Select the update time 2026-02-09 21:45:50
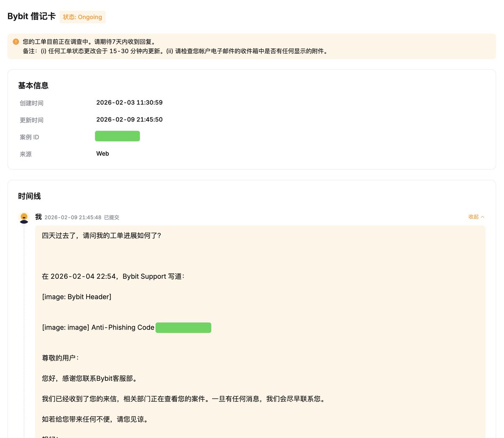This screenshot has height=438, width=504. pos(129,120)
